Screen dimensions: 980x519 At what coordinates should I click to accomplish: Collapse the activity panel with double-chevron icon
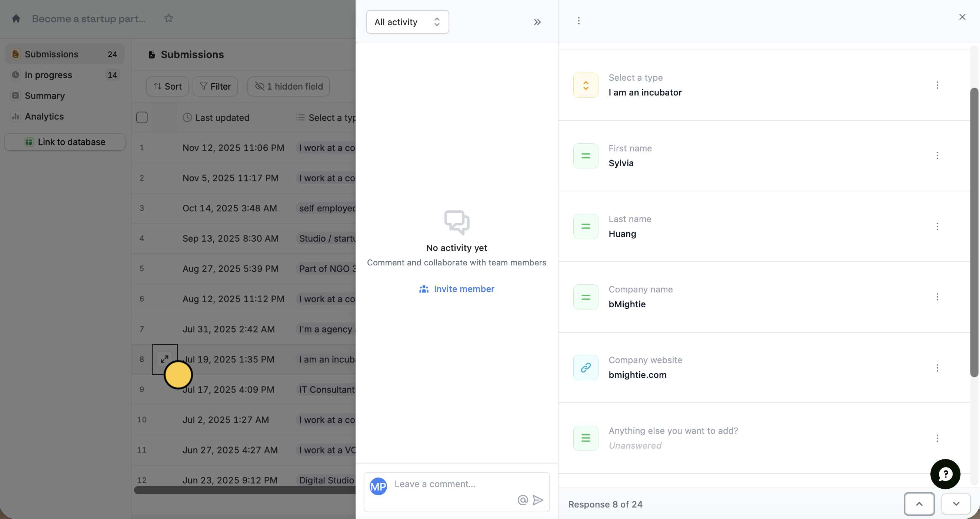point(537,22)
